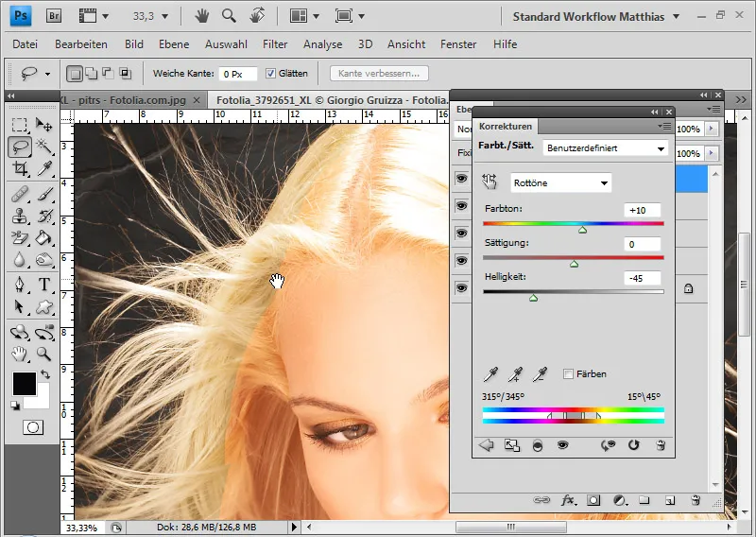756x537 pixels.
Task: Adjust the Helligkeit lightness slider
Action: pyautogui.click(x=533, y=298)
